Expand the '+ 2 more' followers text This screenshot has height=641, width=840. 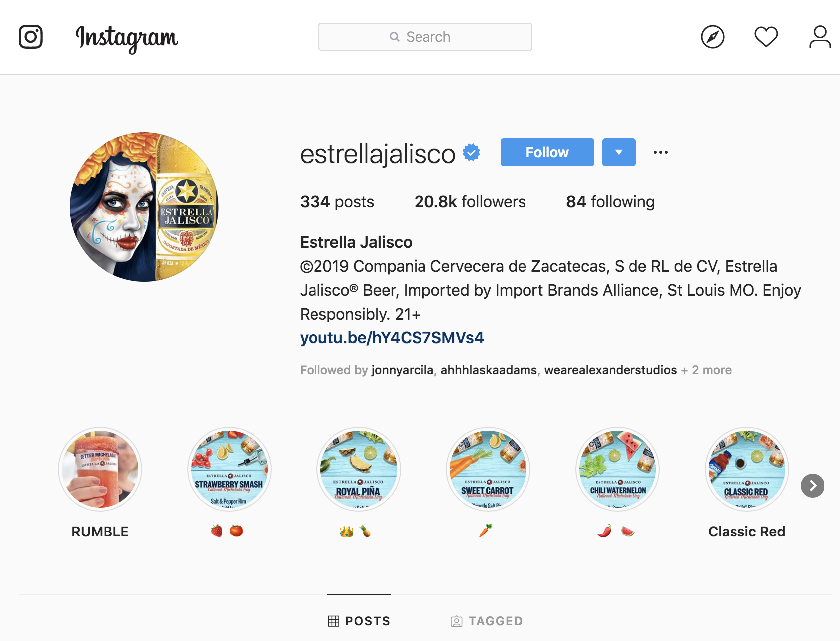pyautogui.click(x=706, y=370)
